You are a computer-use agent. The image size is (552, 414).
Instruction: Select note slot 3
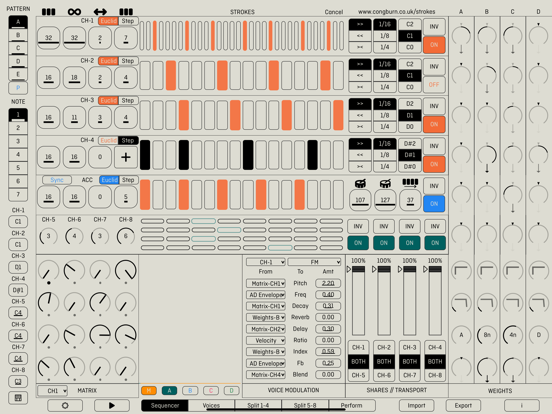(x=18, y=142)
